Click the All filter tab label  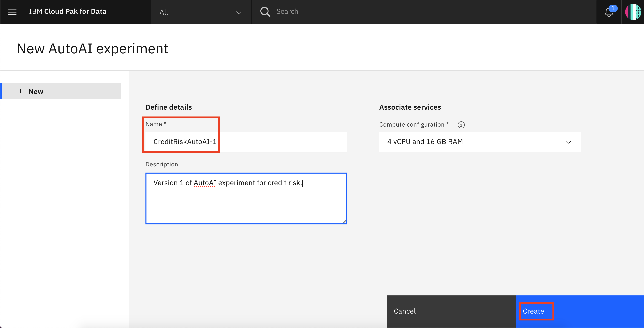(164, 12)
